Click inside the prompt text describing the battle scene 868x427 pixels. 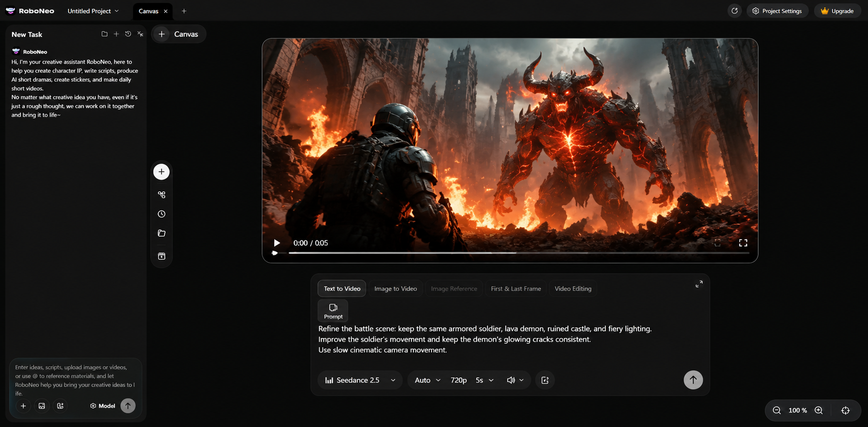coord(485,339)
